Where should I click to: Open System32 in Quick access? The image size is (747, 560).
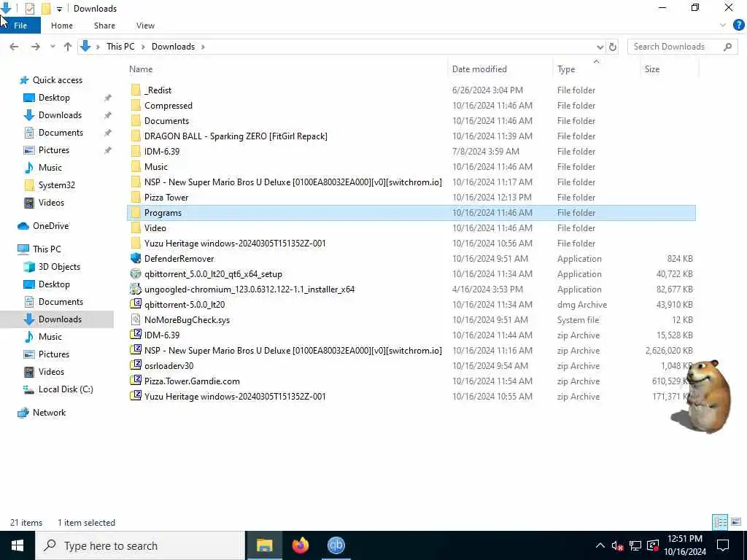(57, 184)
